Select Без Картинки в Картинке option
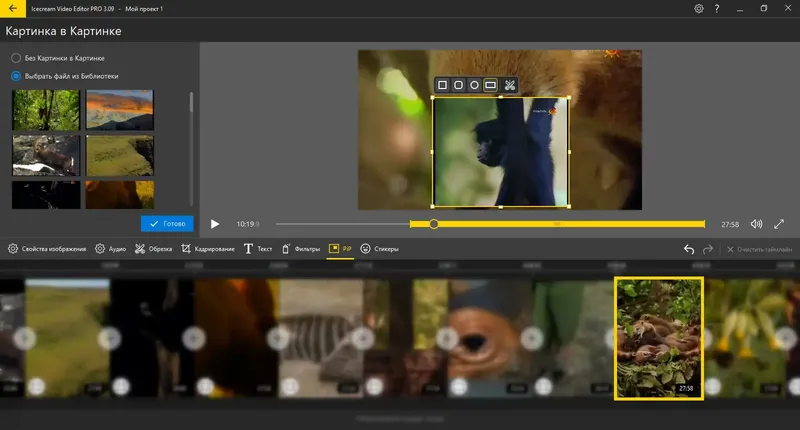Image resolution: width=800 pixels, height=430 pixels. [x=58, y=58]
